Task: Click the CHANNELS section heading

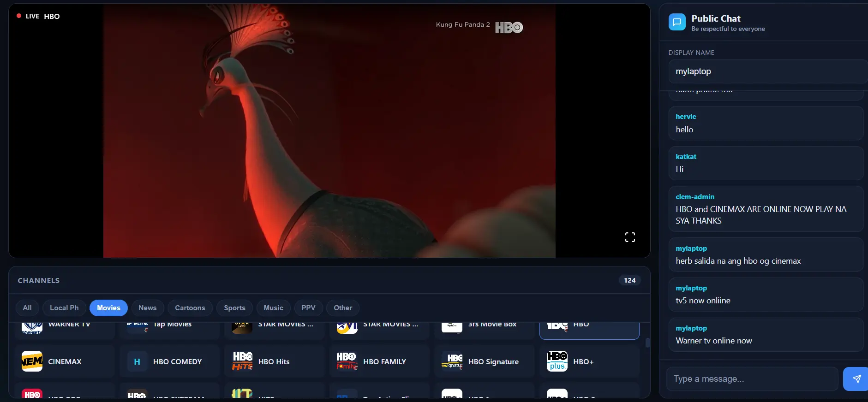Action: (x=39, y=280)
